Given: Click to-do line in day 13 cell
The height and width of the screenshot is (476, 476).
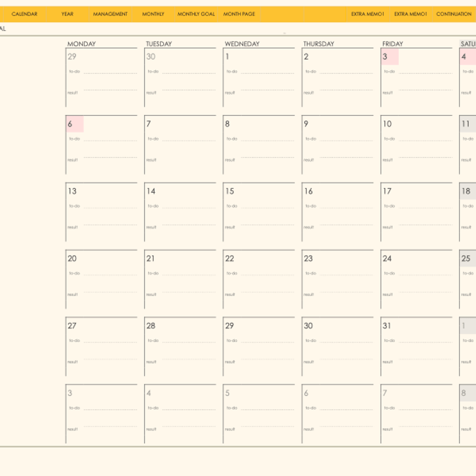Looking at the screenshot, I should pos(110,208).
